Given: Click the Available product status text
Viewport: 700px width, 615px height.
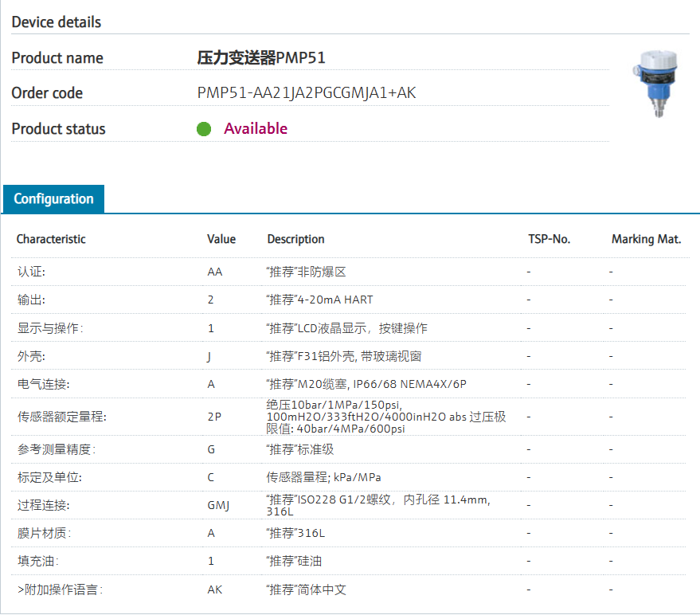Looking at the screenshot, I should (256, 129).
